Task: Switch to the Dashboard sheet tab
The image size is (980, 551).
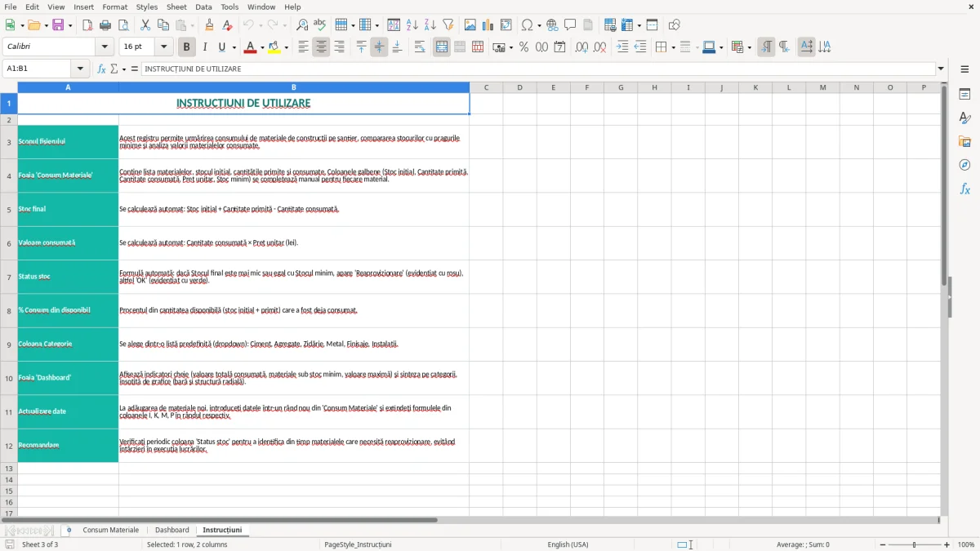Action: coord(171,531)
